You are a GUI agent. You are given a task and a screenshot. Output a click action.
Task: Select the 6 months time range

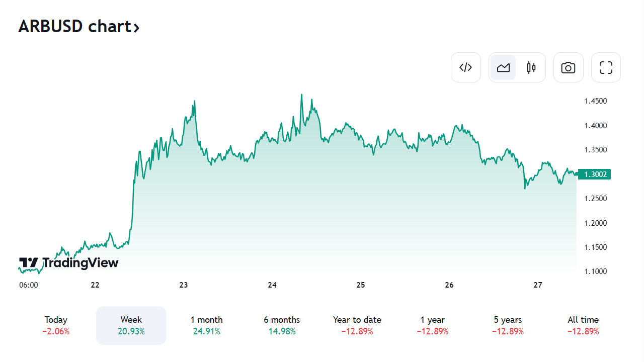[x=282, y=325]
